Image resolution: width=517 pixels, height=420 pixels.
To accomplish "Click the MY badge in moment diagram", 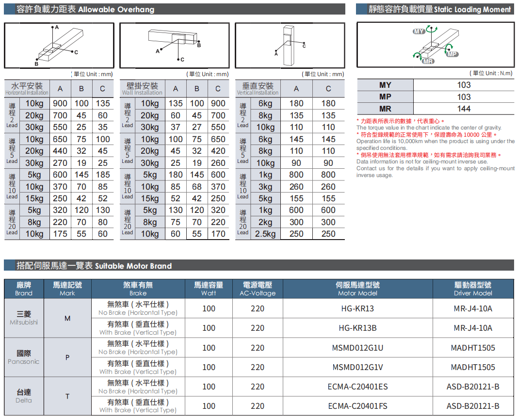I will coord(419,32).
